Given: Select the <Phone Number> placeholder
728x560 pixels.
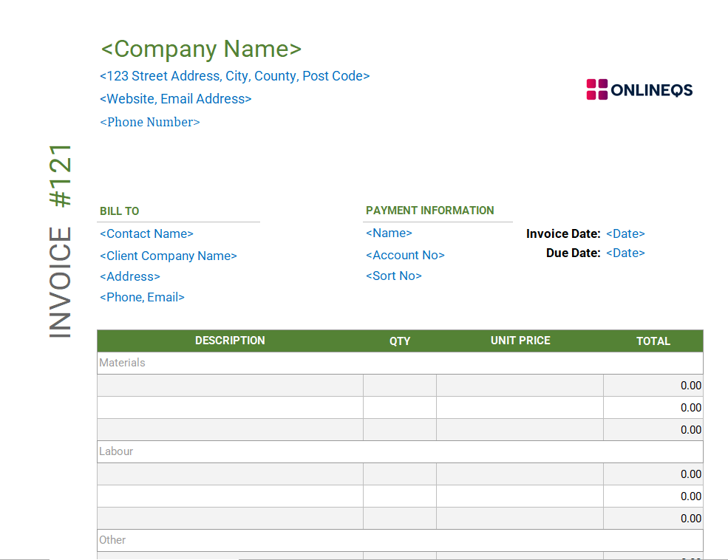Looking at the screenshot, I should (x=149, y=122).
